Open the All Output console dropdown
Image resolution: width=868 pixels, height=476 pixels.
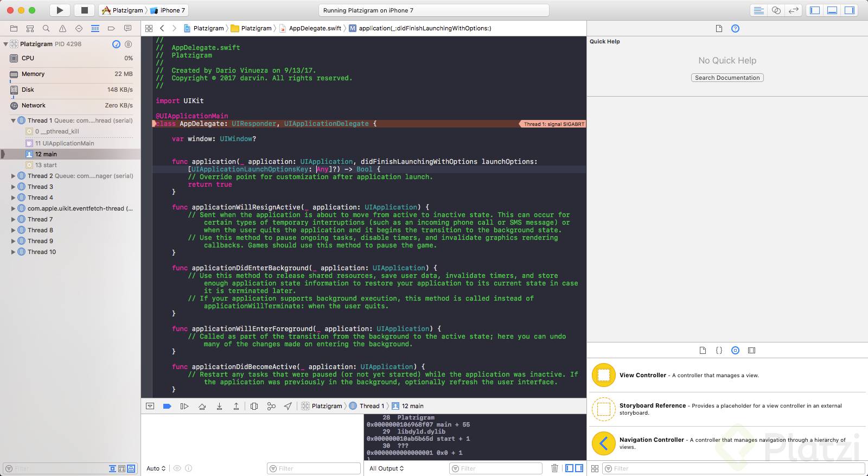[386, 468]
